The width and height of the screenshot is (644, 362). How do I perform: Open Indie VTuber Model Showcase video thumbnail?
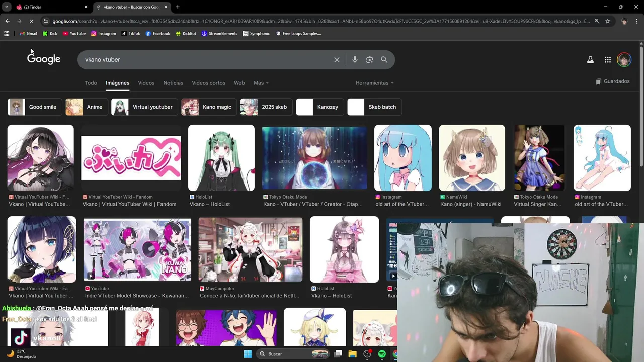coord(137,249)
